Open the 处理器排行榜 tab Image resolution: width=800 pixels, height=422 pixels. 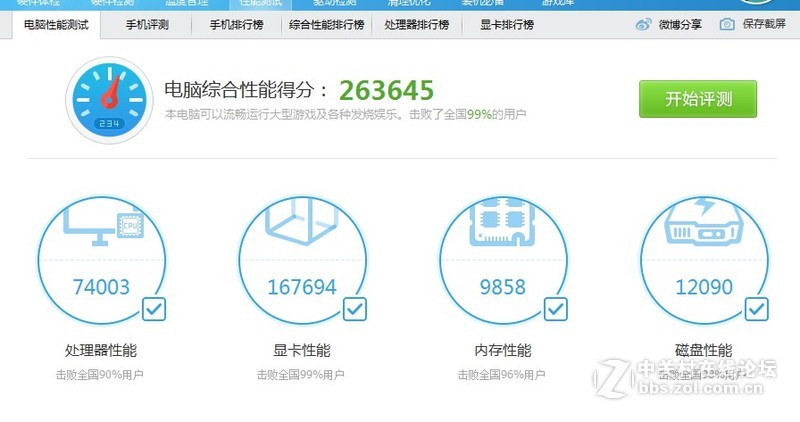click(417, 24)
